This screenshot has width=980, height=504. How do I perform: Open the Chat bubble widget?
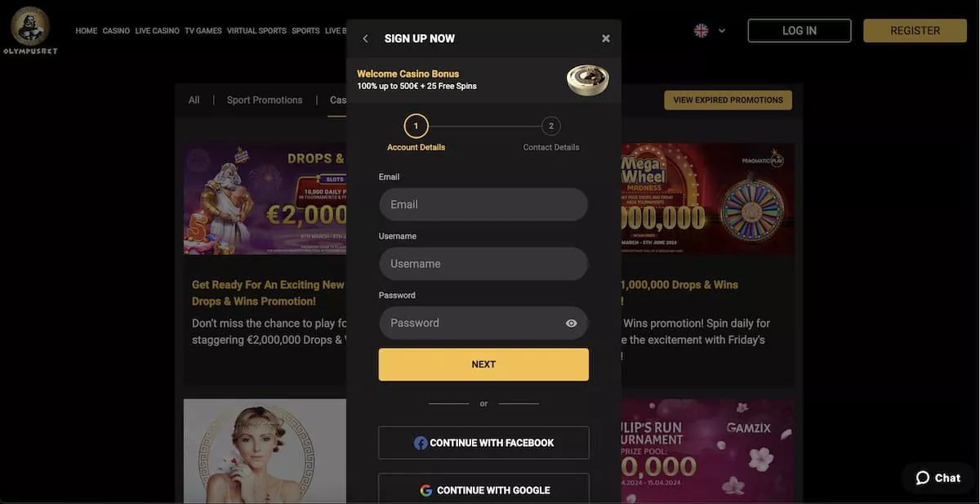[x=938, y=478]
